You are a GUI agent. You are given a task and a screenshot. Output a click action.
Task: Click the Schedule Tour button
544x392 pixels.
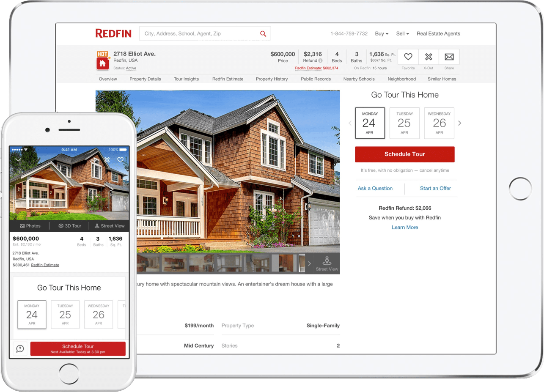(404, 154)
